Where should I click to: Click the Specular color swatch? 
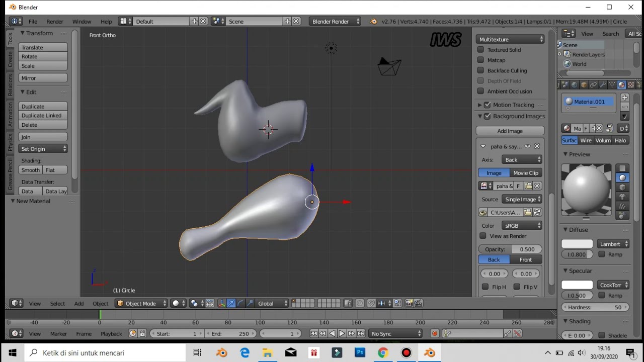pos(577,285)
